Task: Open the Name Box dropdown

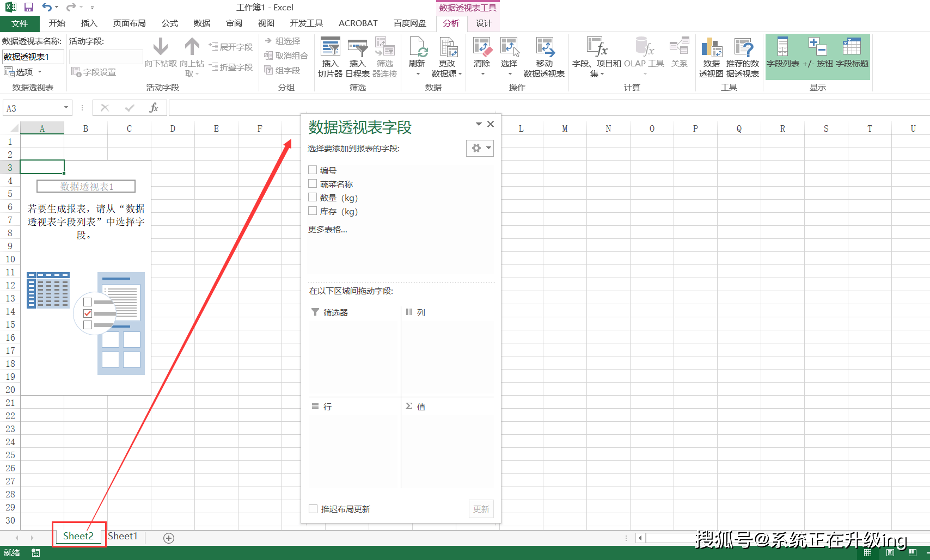Action: click(x=67, y=108)
